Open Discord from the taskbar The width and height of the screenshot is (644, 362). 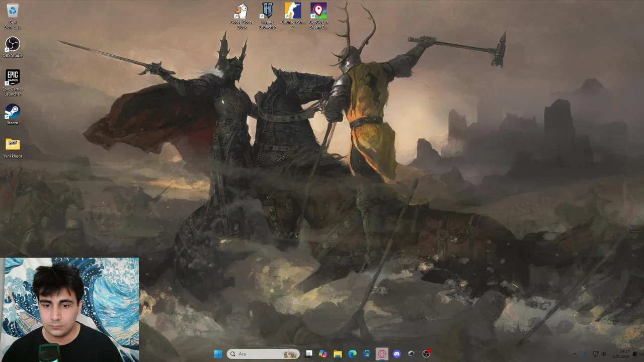(396, 354)
